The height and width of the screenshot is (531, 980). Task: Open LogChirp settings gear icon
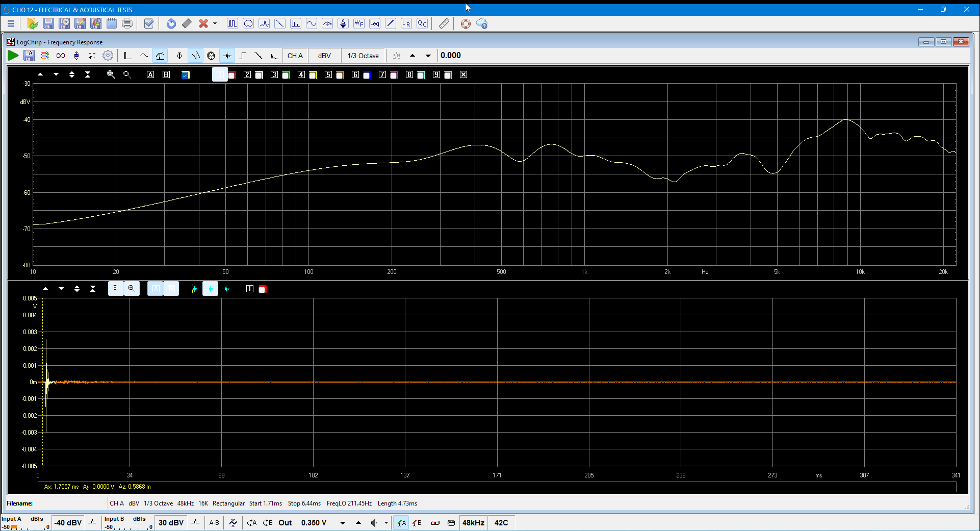[108, 56]
